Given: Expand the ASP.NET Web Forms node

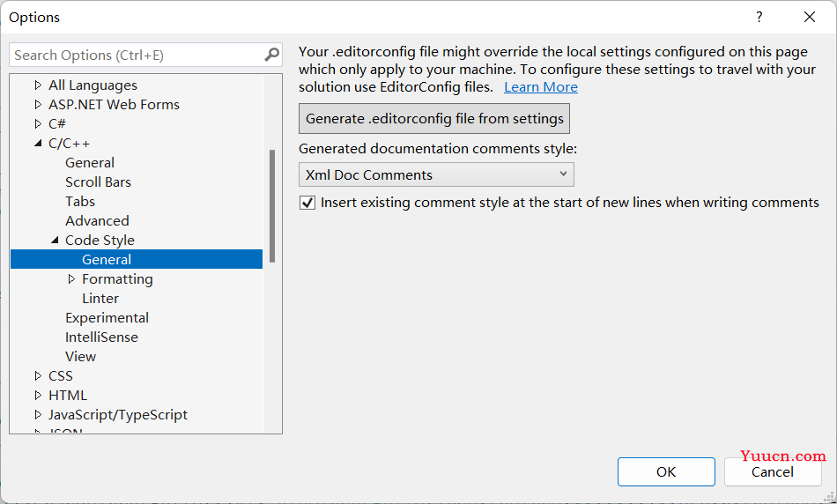Looking at the screenshot, I should (38, 104).
